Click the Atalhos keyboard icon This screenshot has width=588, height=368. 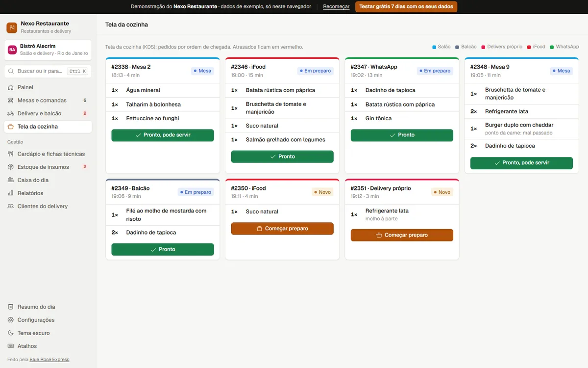click(x=11, y=346)
